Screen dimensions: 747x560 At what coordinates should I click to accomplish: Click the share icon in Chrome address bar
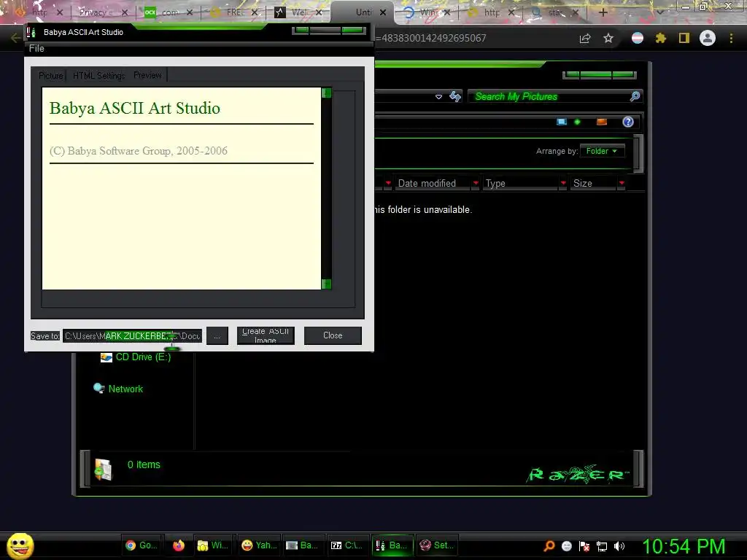pyautogui.click(x=585, y=38)
